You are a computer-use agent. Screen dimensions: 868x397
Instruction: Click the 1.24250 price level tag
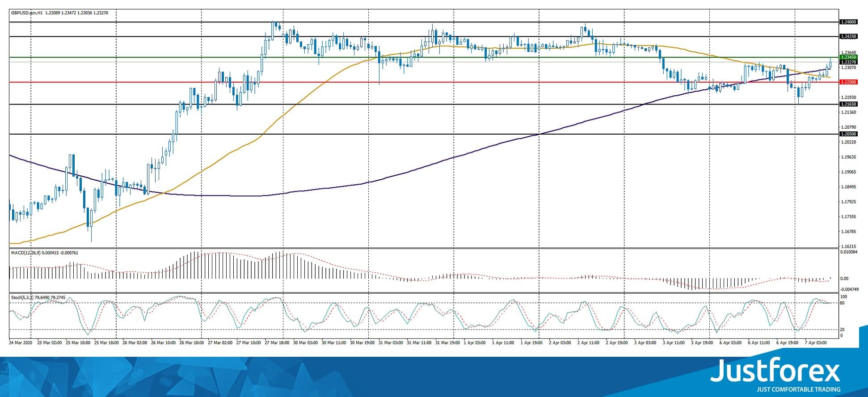[x=848, y=37]
